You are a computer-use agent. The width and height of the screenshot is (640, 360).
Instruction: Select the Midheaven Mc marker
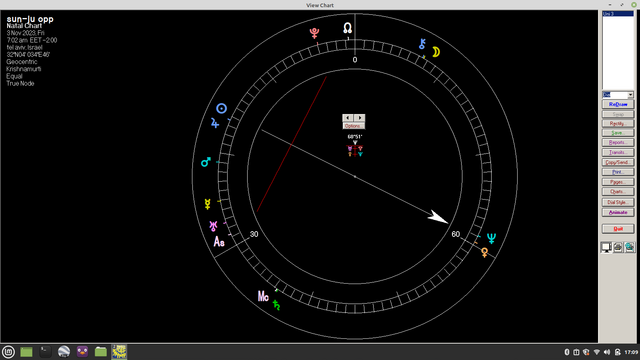click(x=263, y=296)
